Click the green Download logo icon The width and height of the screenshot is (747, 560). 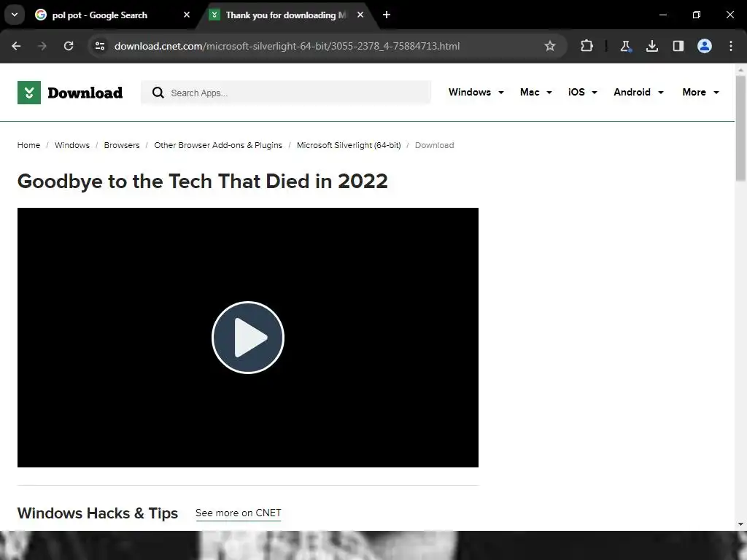tap(29, 93)
